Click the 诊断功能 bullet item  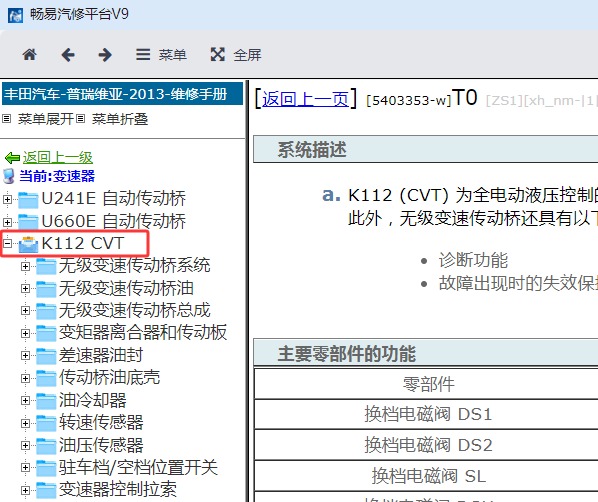tap(473, 260)
